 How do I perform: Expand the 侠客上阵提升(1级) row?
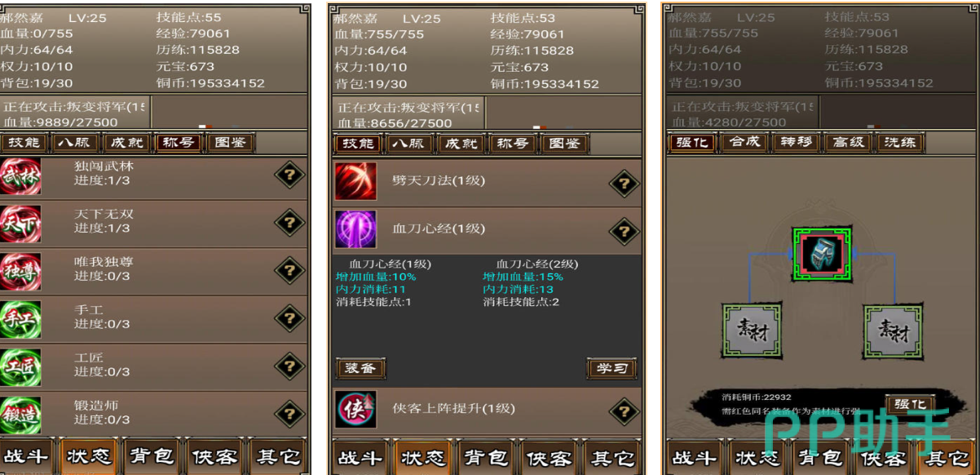point(487,409)
